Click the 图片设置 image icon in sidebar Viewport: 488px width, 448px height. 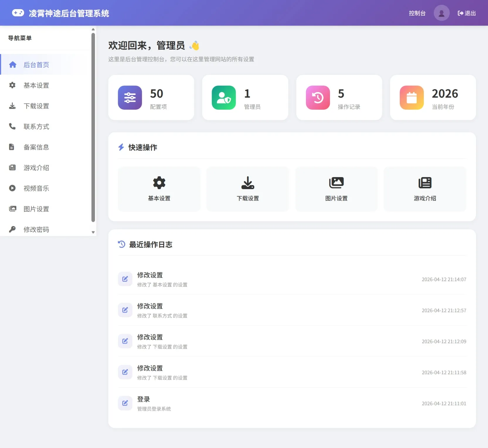click(x=12, y=209)
